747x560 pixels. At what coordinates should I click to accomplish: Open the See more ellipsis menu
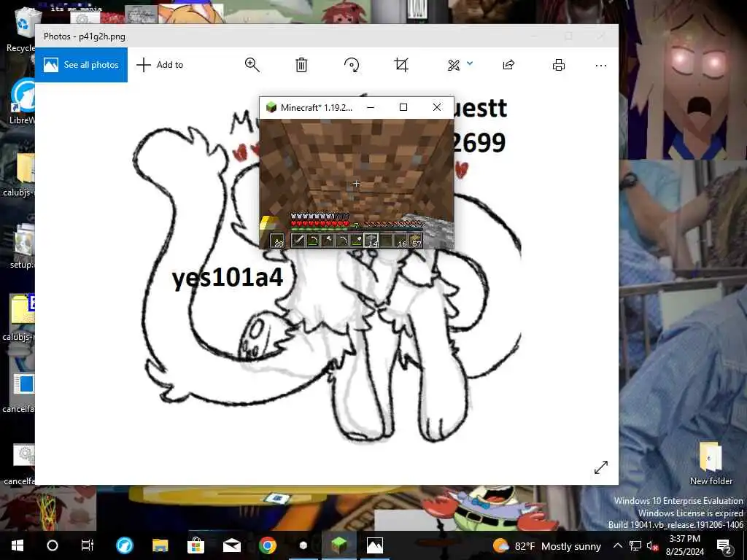[601, 66]
